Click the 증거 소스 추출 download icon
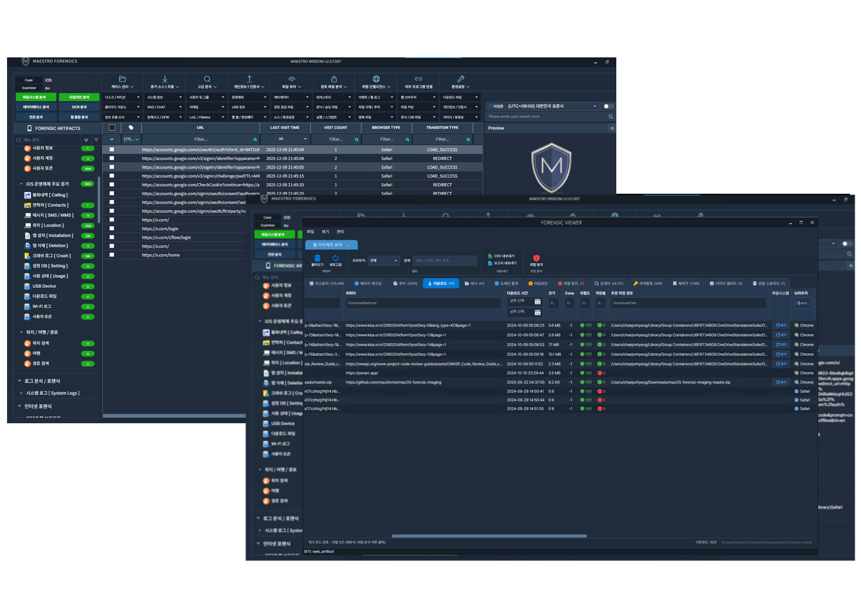This screenshot has height=616, width=861. click(x=165, y=79)
